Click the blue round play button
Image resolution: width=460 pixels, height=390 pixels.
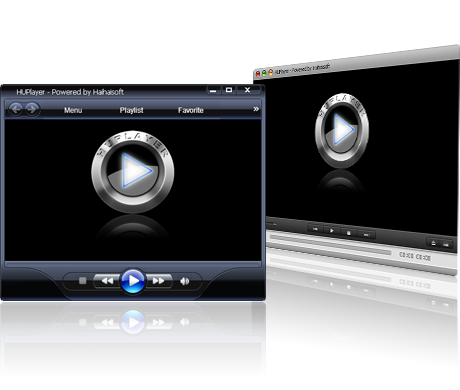[133, 281]
